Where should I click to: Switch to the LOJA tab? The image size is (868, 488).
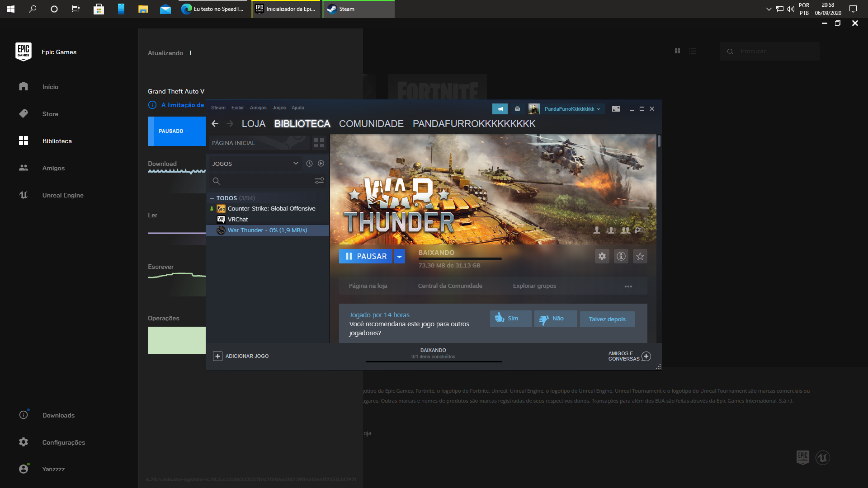[254, 123]
